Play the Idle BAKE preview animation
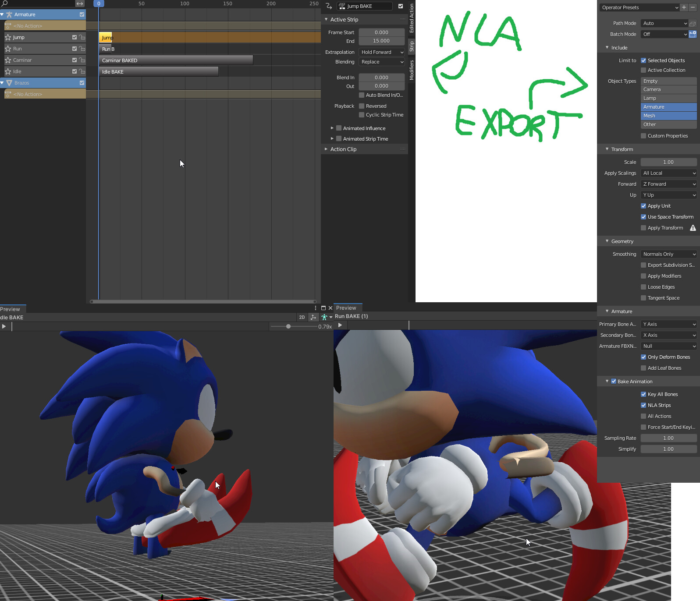700x601 pixels. click(x=4, y=326)
